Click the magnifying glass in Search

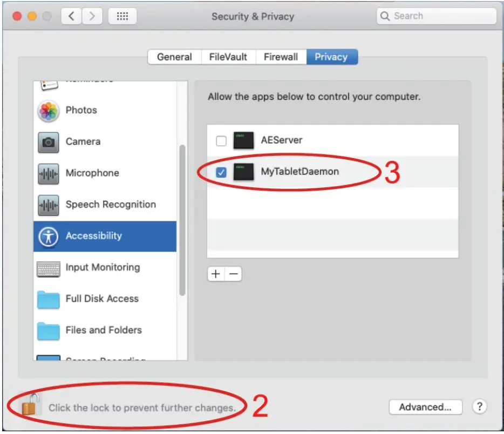385,16
